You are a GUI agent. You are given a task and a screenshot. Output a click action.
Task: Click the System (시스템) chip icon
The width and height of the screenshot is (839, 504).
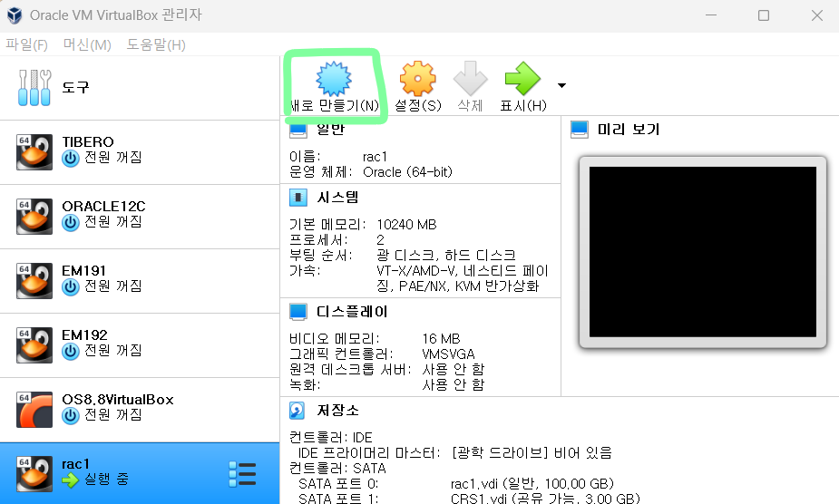[298, 198]
